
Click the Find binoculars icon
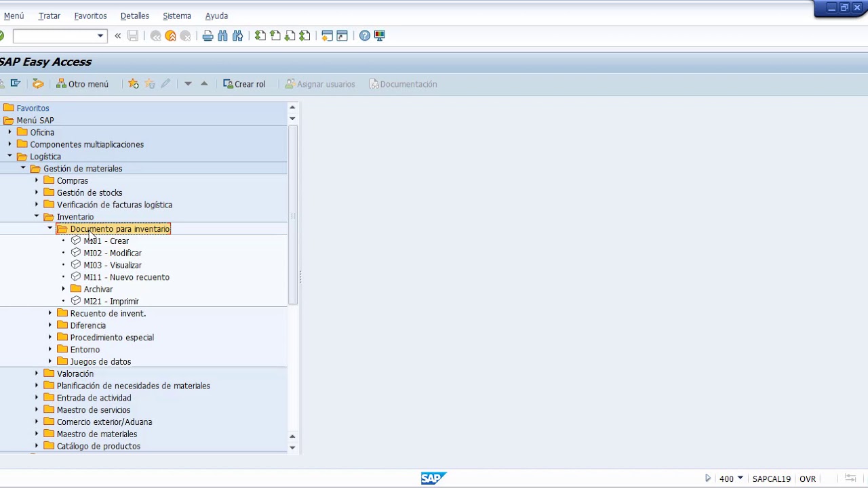222,36
